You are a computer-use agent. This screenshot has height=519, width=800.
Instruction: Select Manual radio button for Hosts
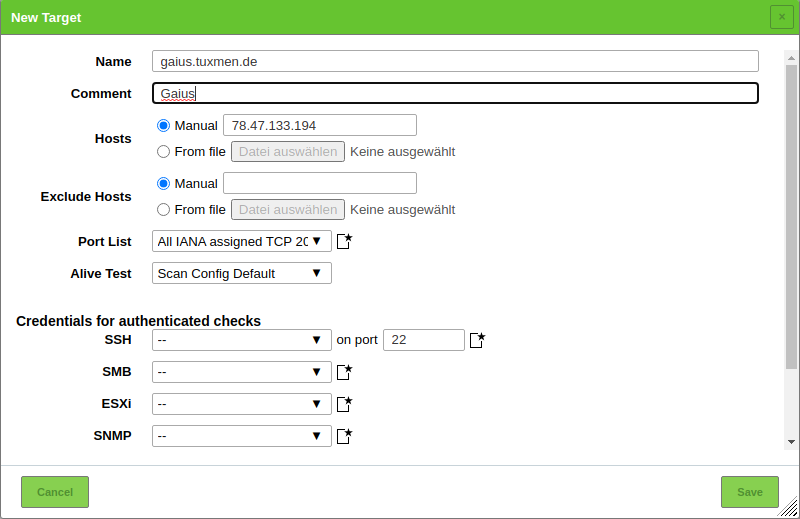(x=164, y=126)
